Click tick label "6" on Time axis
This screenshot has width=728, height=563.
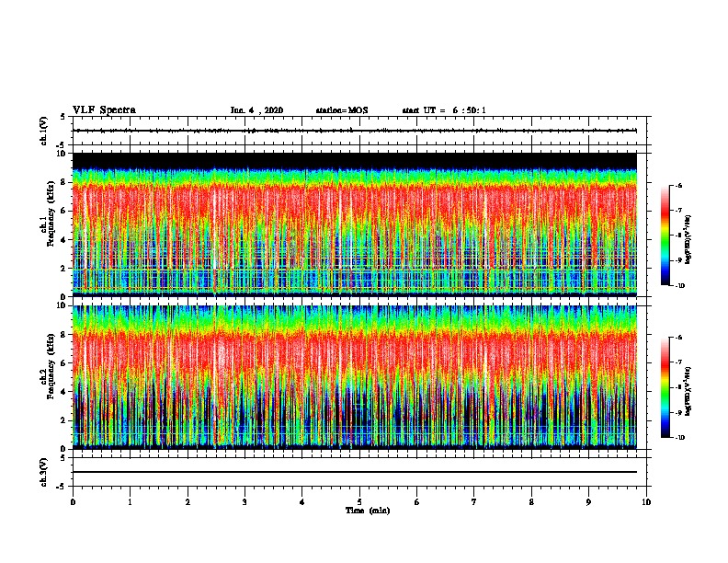coord(417,502)
